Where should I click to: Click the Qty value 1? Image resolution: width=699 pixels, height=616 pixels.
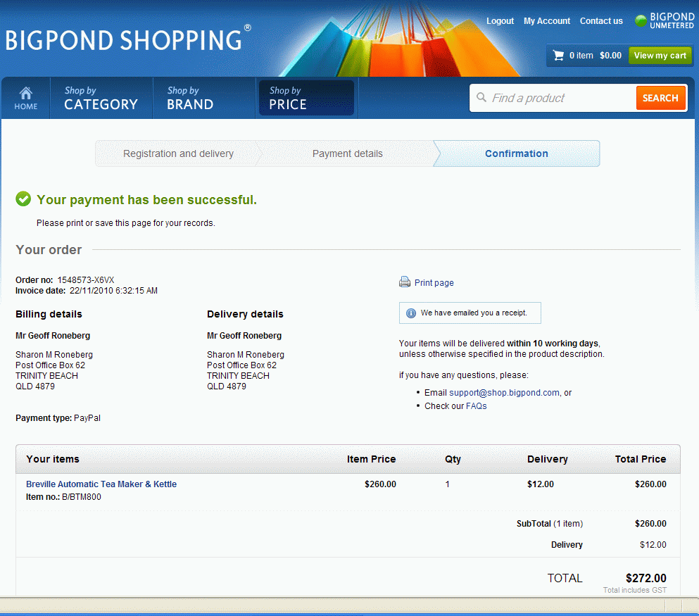(x=447, y=484)
